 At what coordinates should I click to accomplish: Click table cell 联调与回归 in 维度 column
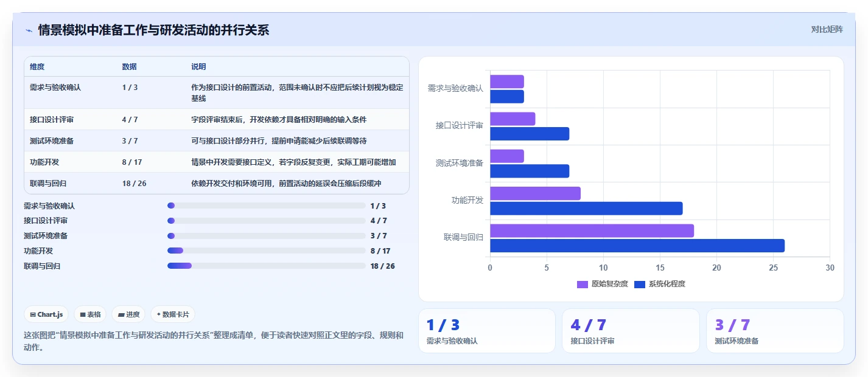point(47,184)
